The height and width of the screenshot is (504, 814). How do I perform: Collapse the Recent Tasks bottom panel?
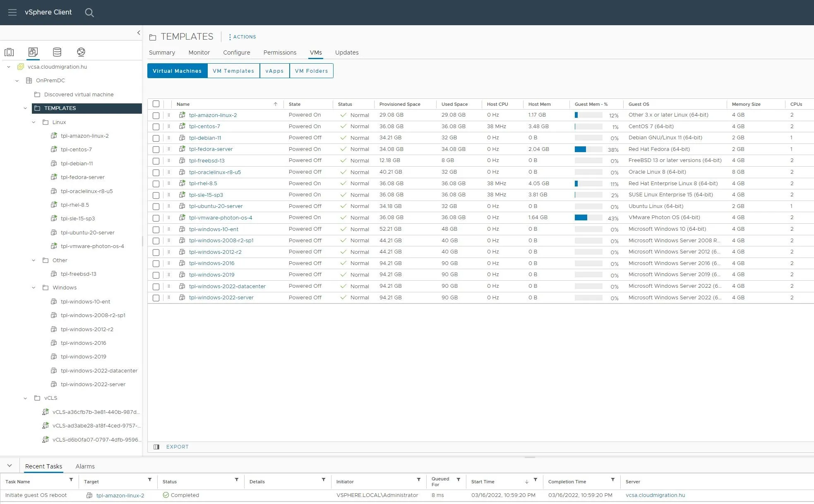tap(10, 466)
